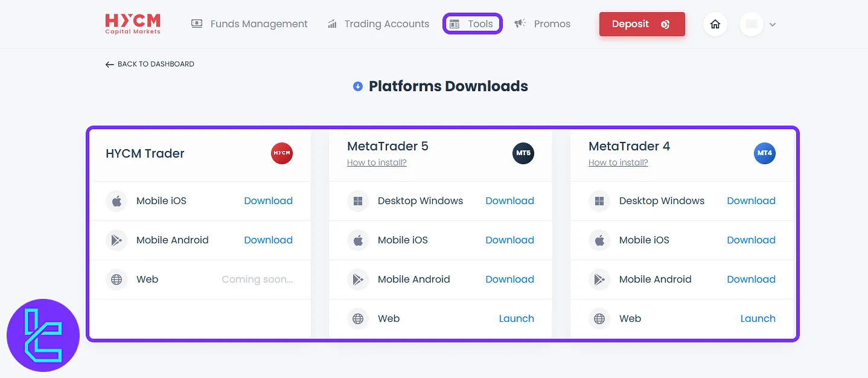The width and height of the screenshot is (868, 378).
Task: Click Windows icon in MetaTrader 4 card
Action: click(599, 201)
